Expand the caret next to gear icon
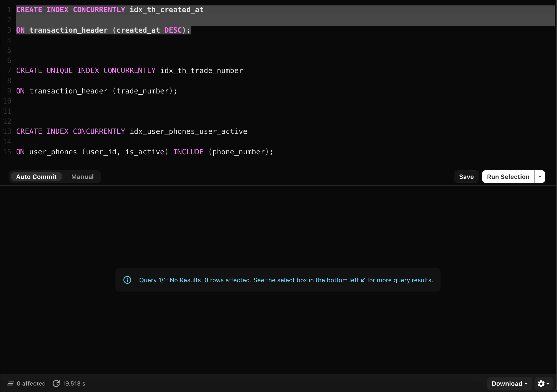Screen dimensions: 557x392 [548, 384]
